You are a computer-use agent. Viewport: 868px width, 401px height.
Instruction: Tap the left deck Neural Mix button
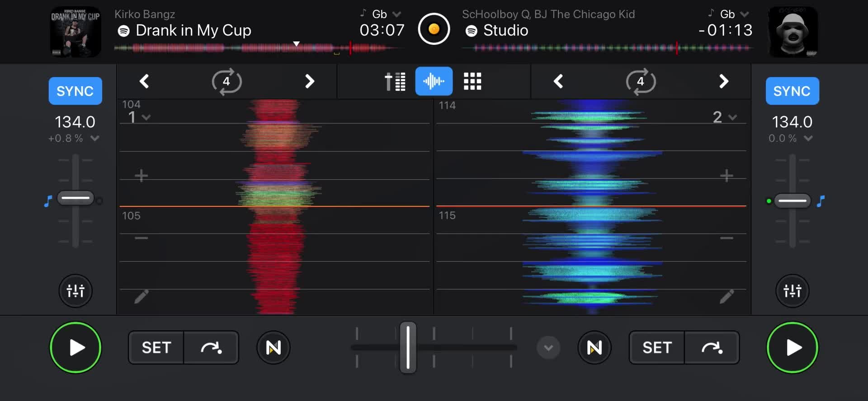[x=274, y=347]
